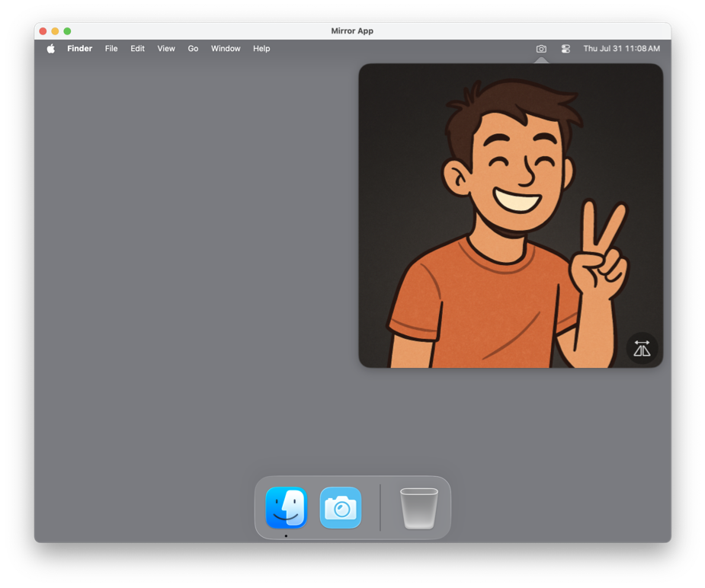Open the blue camera app in Dock
The height and width of the screenshot is (588, 705).
341,507
